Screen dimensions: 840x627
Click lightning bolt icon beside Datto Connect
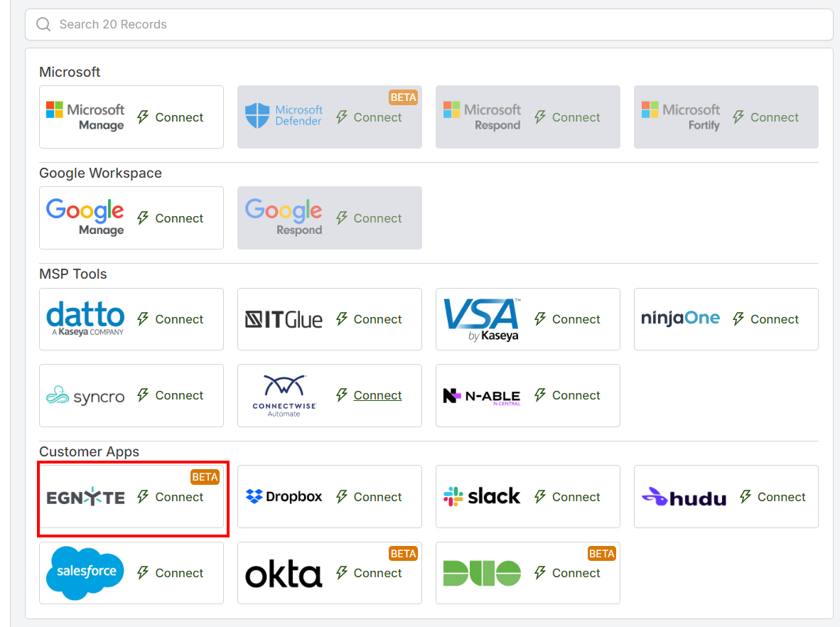point(143,319)
